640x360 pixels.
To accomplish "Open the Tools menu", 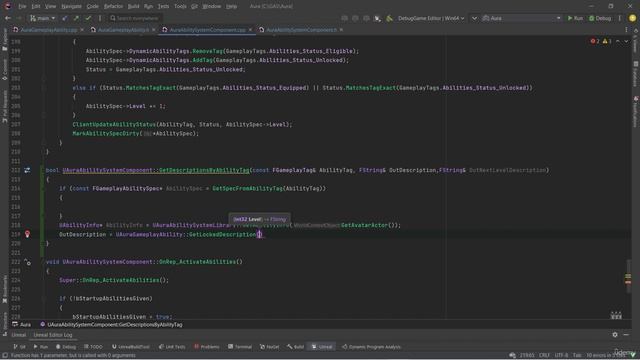I will 180,7.
